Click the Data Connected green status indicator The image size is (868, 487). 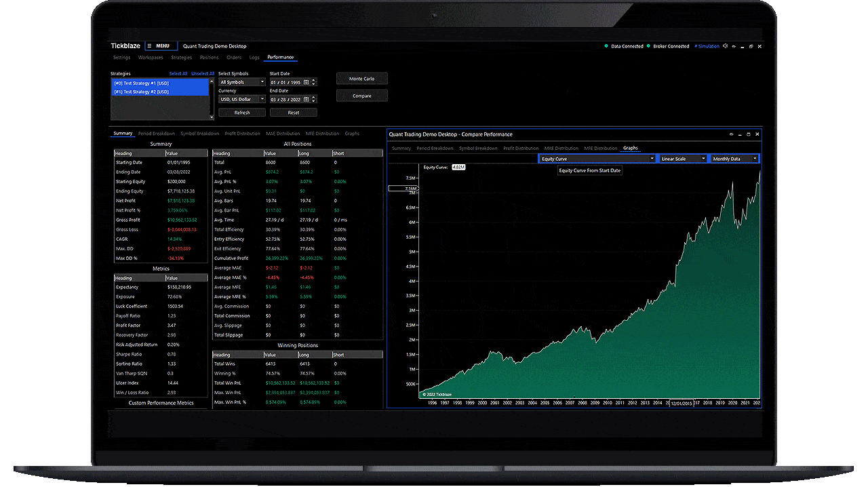coord(606,46)
